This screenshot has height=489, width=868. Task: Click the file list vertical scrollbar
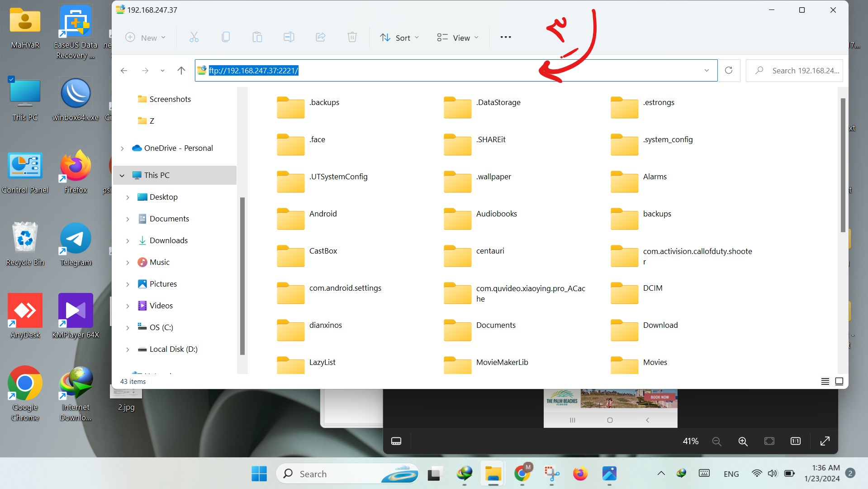tap(843, 165)
